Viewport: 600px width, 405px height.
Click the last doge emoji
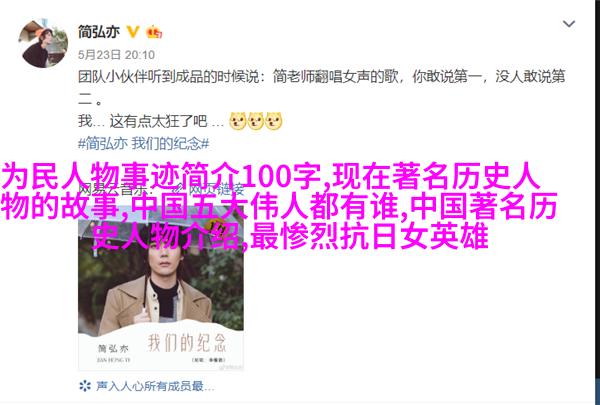pyautogui.click(x=274, y=121)
